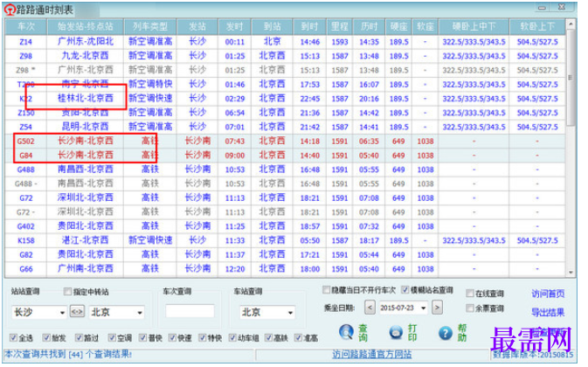Toggle the 全选 checkbox
Screen dimensions: 588x367
coord(13,338)
